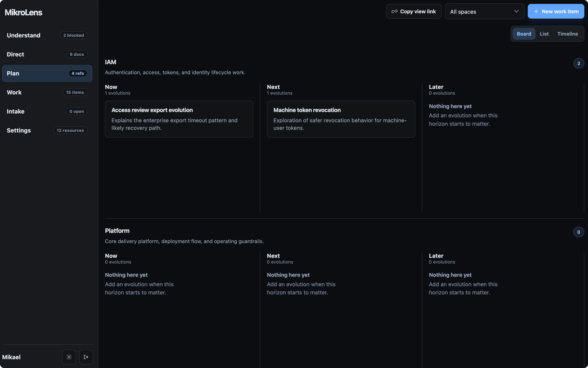
Task: Switch to List view
Action: coord(544,34)
